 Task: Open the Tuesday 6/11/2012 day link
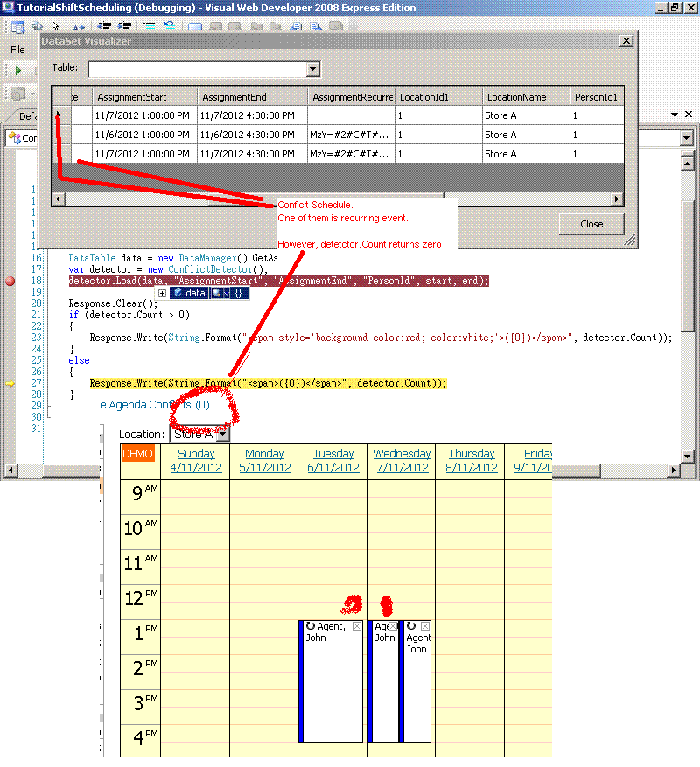coord(333,460)
